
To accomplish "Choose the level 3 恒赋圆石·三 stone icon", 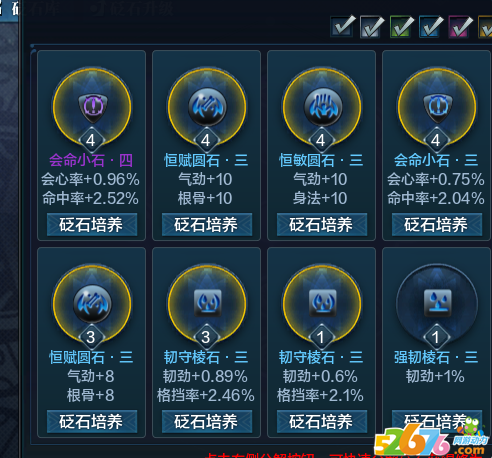I will pyautogui.click(x=92, y=304).
